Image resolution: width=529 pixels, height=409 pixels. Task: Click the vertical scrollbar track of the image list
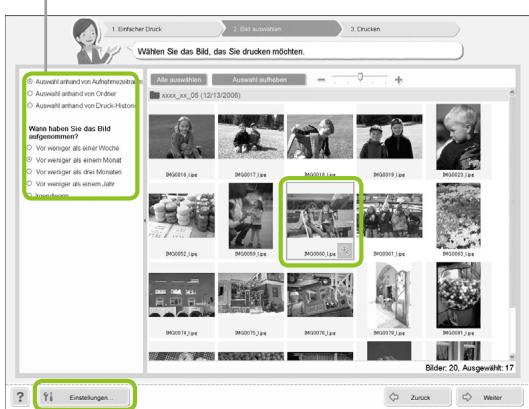tap(512, 224)
